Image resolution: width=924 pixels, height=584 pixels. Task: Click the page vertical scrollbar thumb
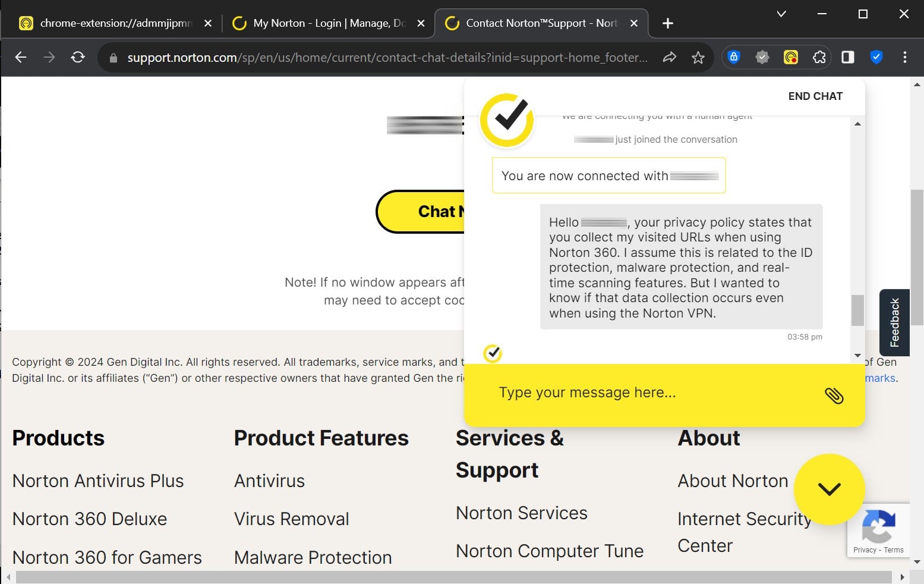click(917, 258)
